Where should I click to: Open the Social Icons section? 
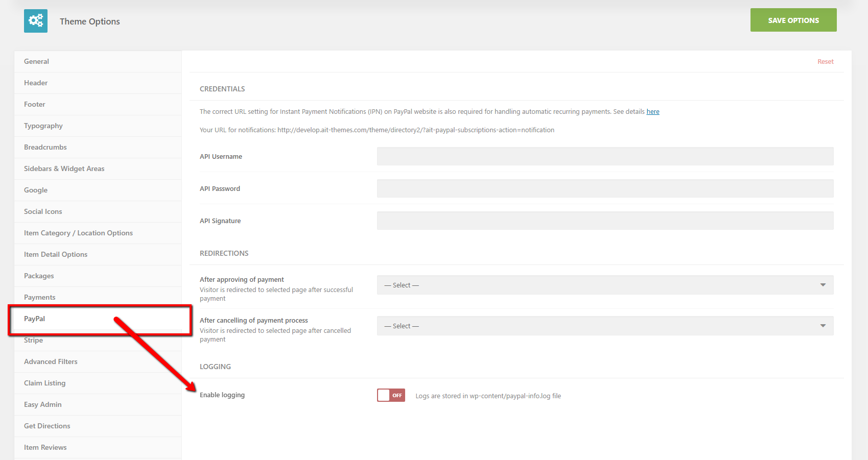98,211
